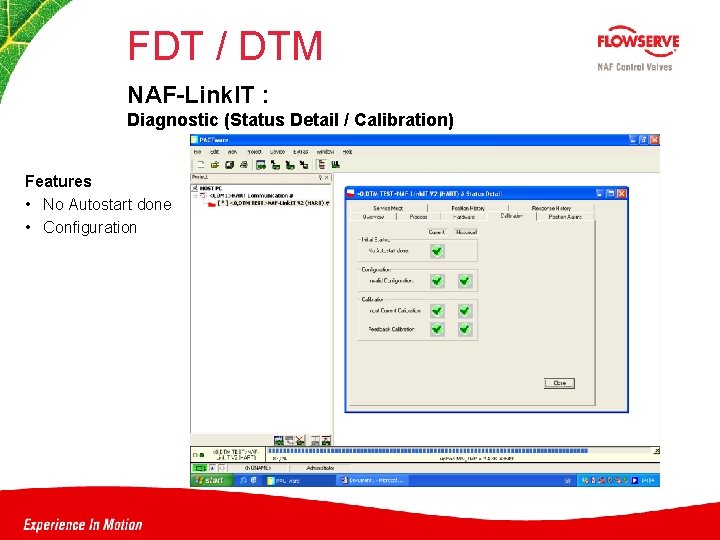Screen dimensions: 720x540
Task: Open the File menu in PACTware
Action: [x=197, y=152]
